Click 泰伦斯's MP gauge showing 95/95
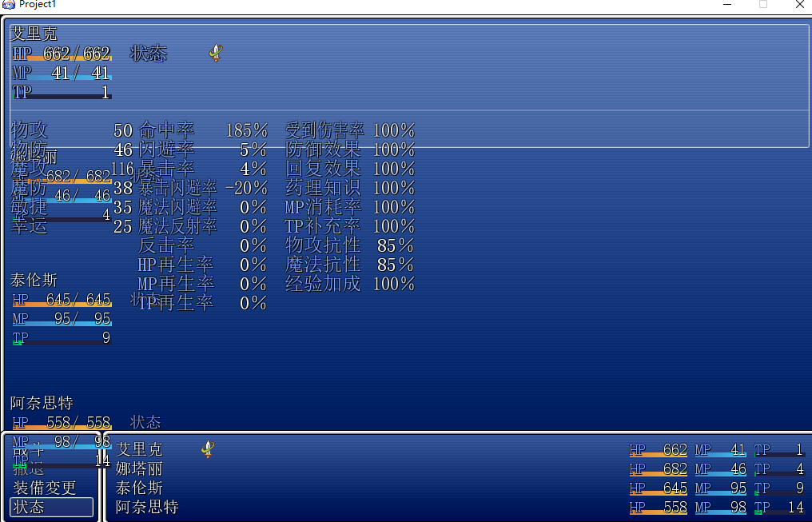This screenshot has width=812, height=522. 62,318
